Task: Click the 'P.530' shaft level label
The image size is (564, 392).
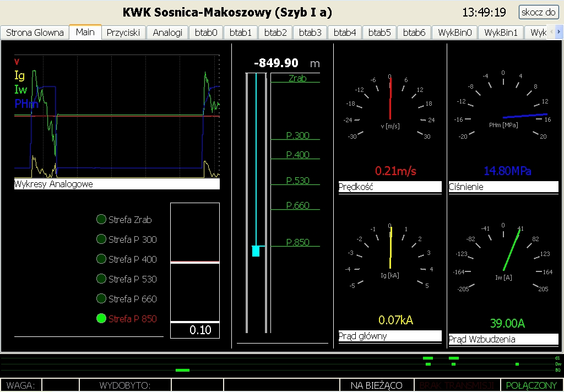Action: tap(298, 181)
